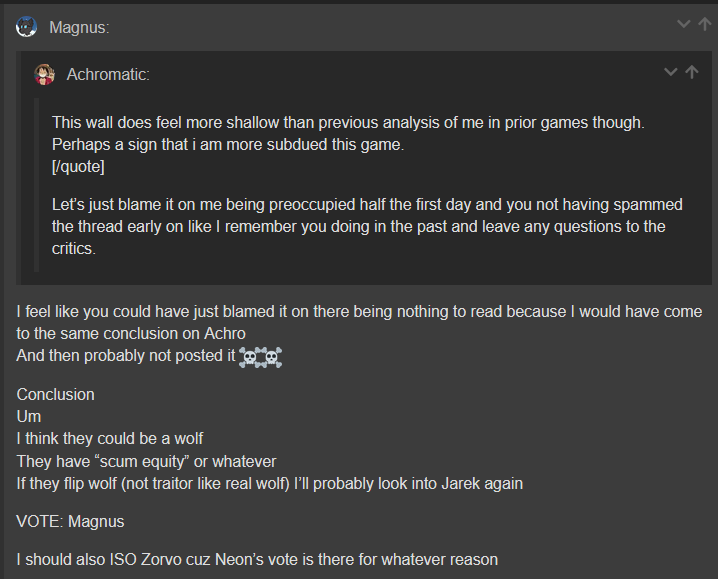The image size is (718, 579).
Task: Click the "I should also ISO Zorvo" line
Action: pyautogui.click(x=257, y=559)
